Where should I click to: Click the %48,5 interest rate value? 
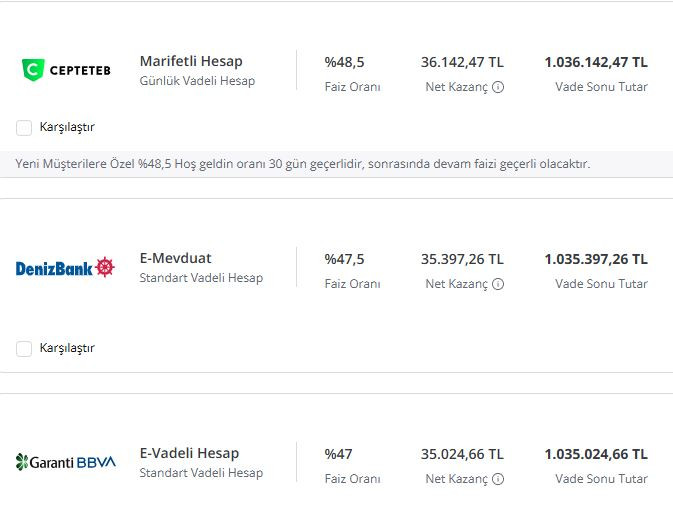[x=344, y=62]
